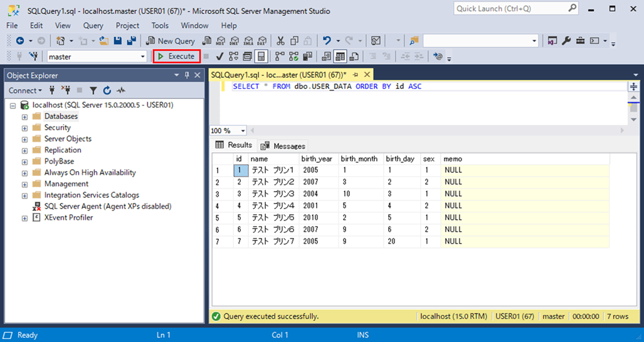Open the 100 % zoom dropdown
This screenshot has width=644, height=342.
(x=243, y=131)
